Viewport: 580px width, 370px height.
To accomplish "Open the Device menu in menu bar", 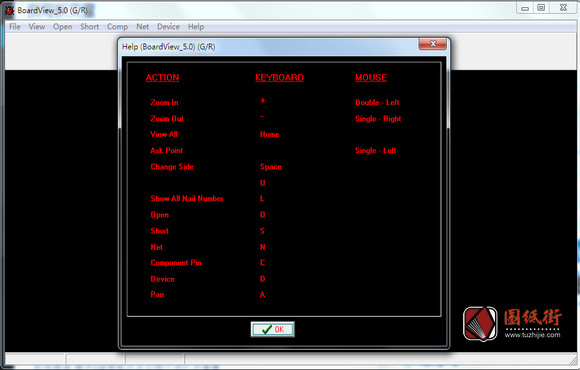I will (168, 27).
